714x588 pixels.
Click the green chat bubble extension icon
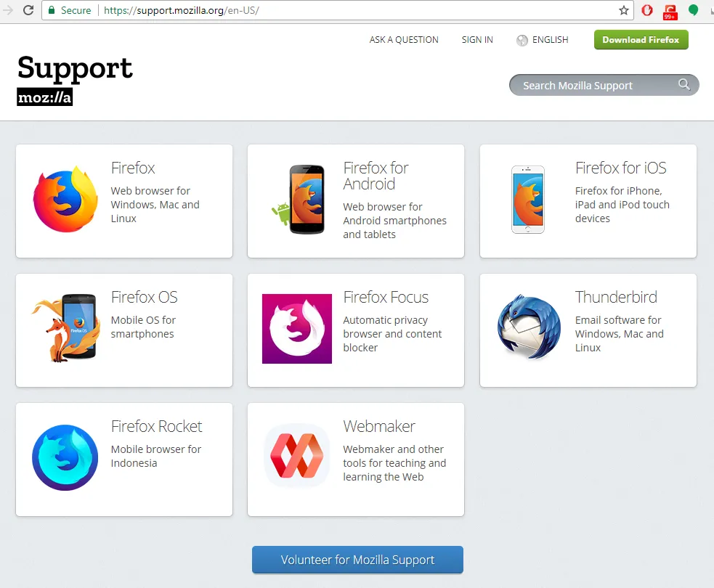coord(693,10)
